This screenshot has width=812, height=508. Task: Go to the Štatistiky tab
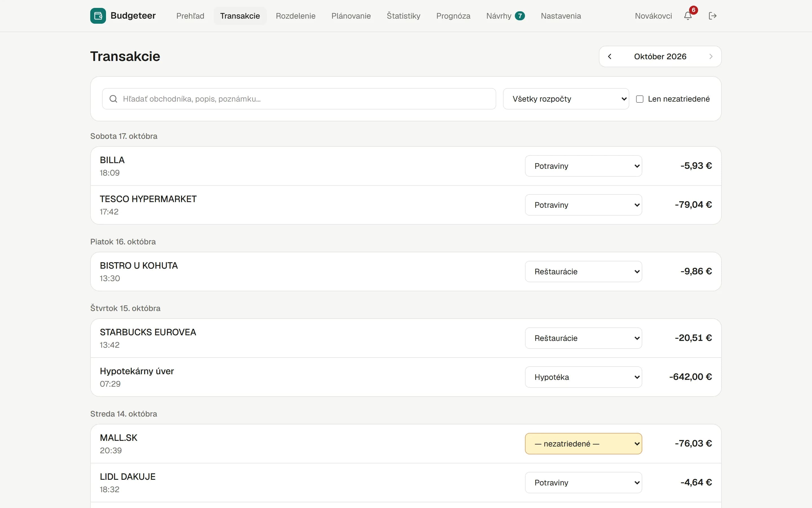(x=403, y=16)
